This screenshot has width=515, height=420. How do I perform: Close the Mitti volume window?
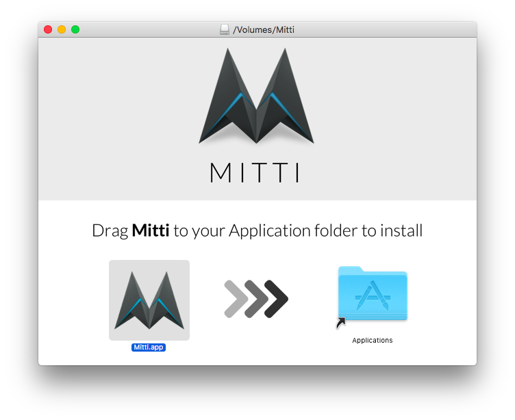point(48,29)
